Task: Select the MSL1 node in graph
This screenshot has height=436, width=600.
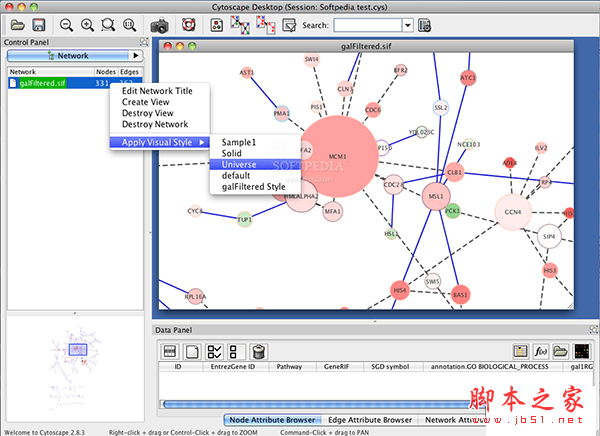Action: (436, 196)
